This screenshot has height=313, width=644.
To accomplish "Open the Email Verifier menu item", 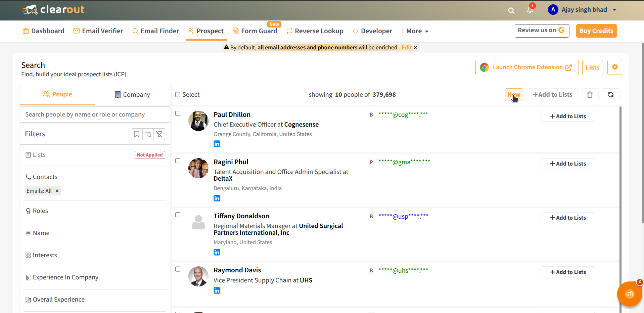I will click(98, 31).
